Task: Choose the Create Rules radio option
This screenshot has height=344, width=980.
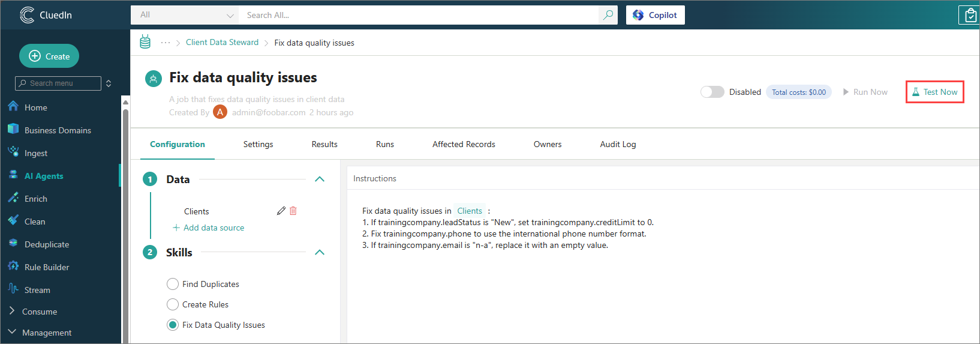Action: pos(173,304)
